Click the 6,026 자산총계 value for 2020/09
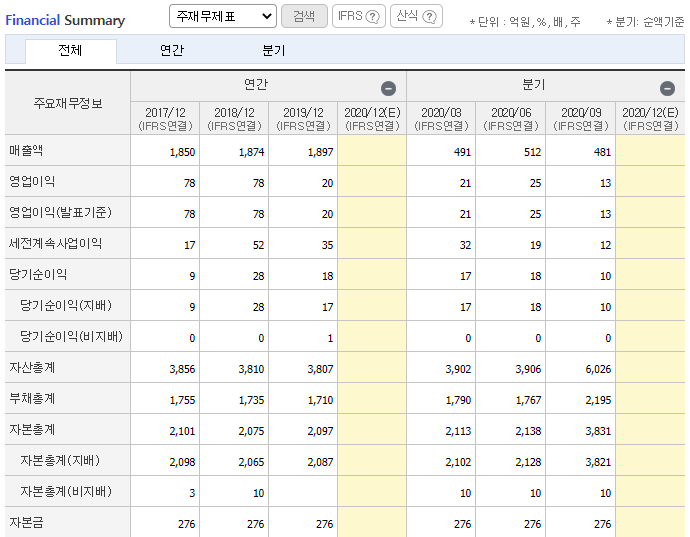This screenshot has height=537, width=690. [598, 369]
